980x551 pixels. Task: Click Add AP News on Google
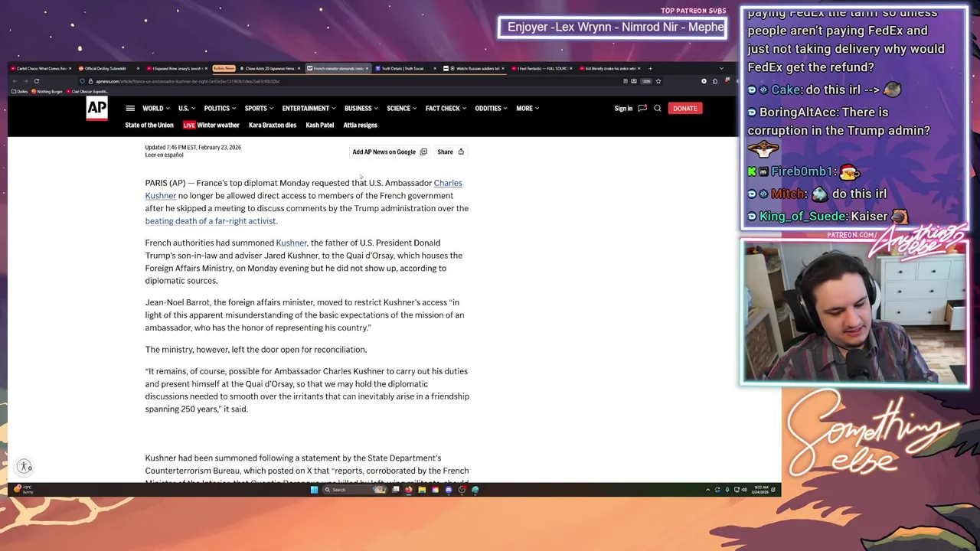[x=390, y=152]
